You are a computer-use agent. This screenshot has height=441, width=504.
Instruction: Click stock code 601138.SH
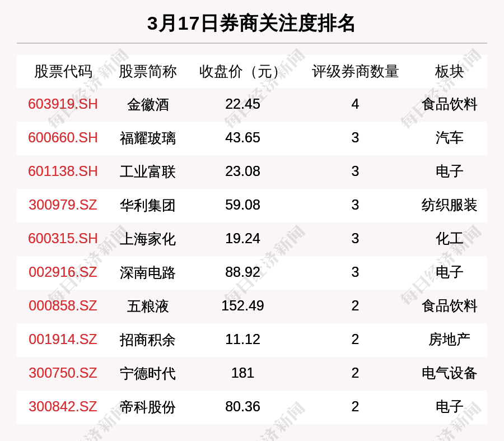tap(63, 171)
